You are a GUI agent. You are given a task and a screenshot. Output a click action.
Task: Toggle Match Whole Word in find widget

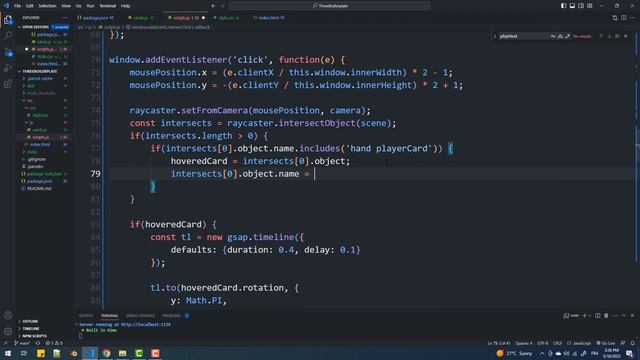point(560,36)
